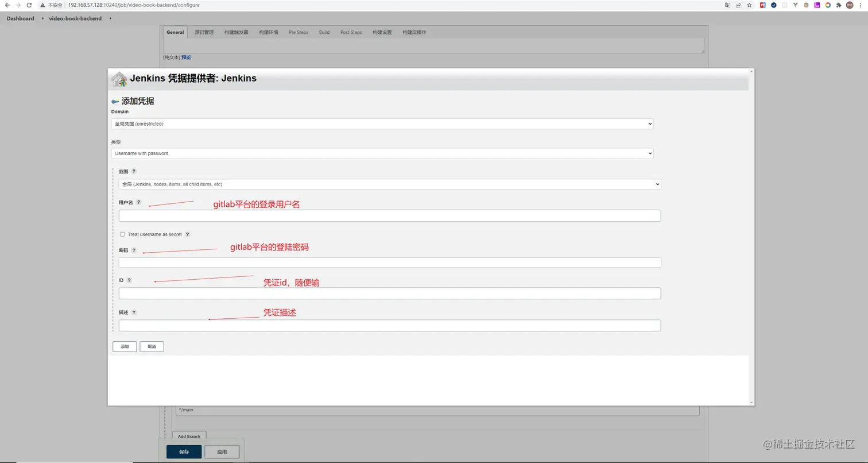Screen dimensions: 868x463
Task: Open the 'me' profile avatar
Action: pyautogui.click(x=850, y=5)
